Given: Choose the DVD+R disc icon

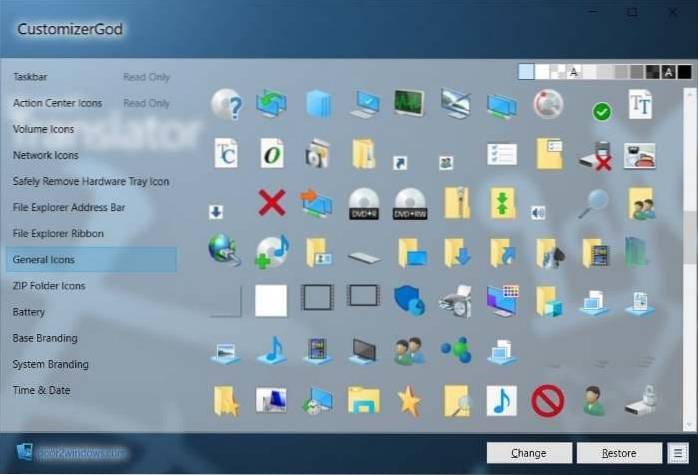Looking at the screenshot, I should pos(364,203).
